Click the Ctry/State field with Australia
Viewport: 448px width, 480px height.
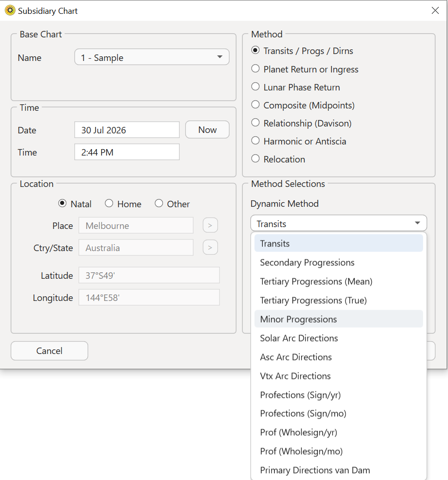click(136, 247)
